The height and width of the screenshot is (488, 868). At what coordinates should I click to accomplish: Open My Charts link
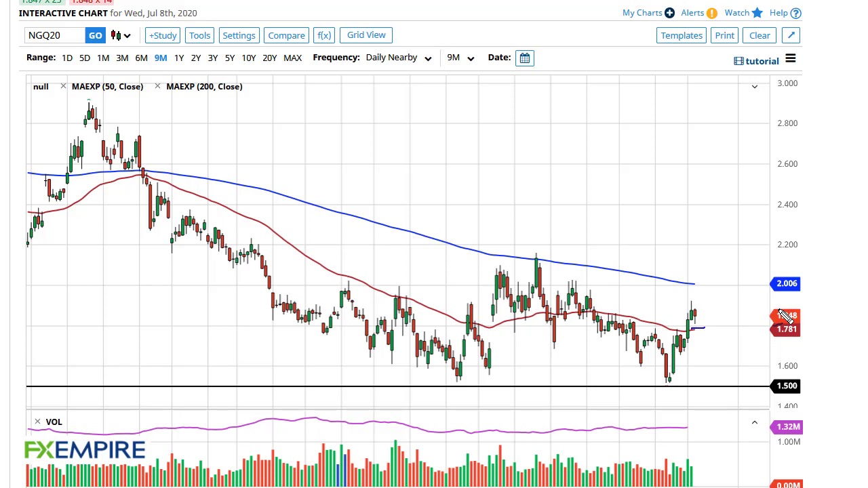(642, 13)
